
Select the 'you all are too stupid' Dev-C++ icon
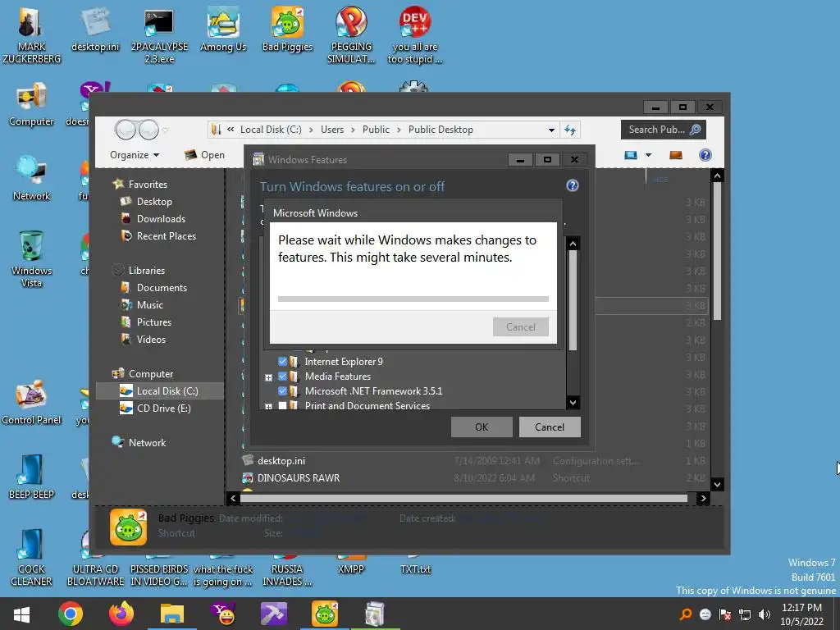click(415, 35)
